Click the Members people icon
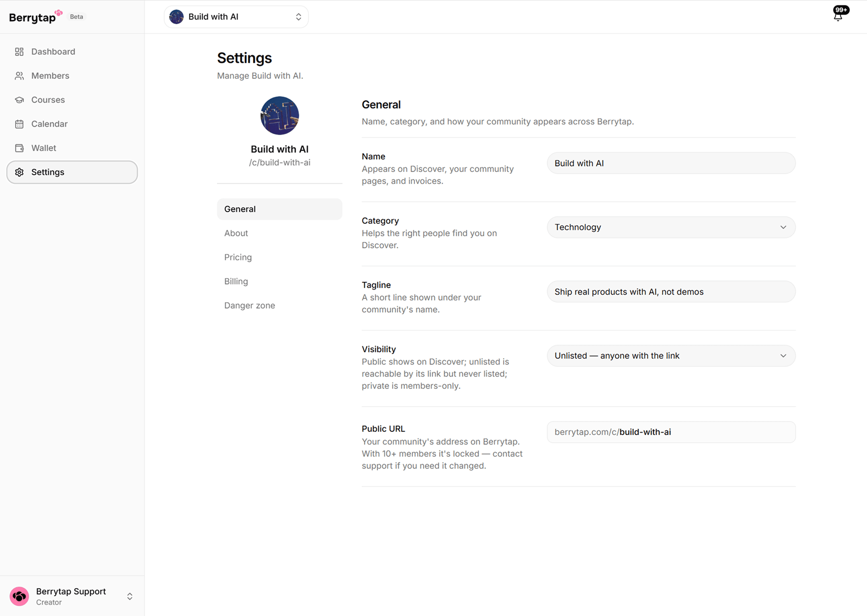 [19, 76]
